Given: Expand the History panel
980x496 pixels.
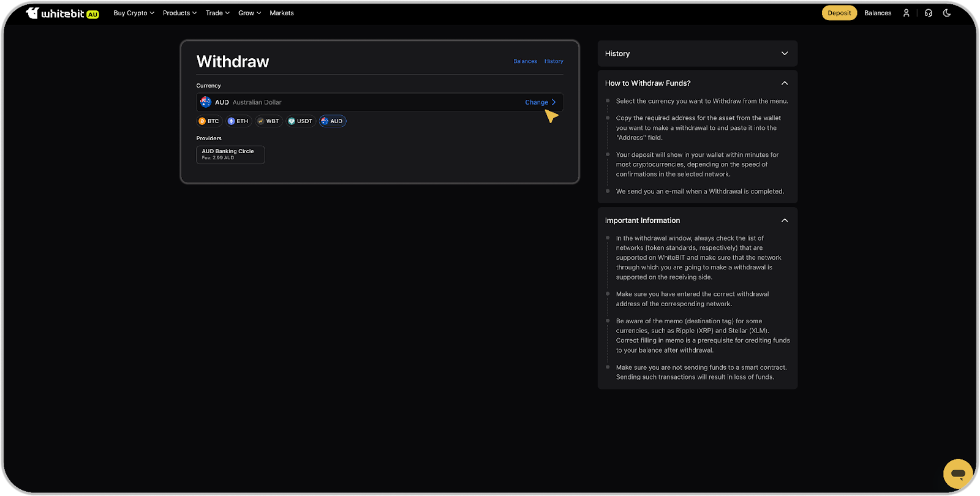Looking at the screenshot, I should (697, 54).
